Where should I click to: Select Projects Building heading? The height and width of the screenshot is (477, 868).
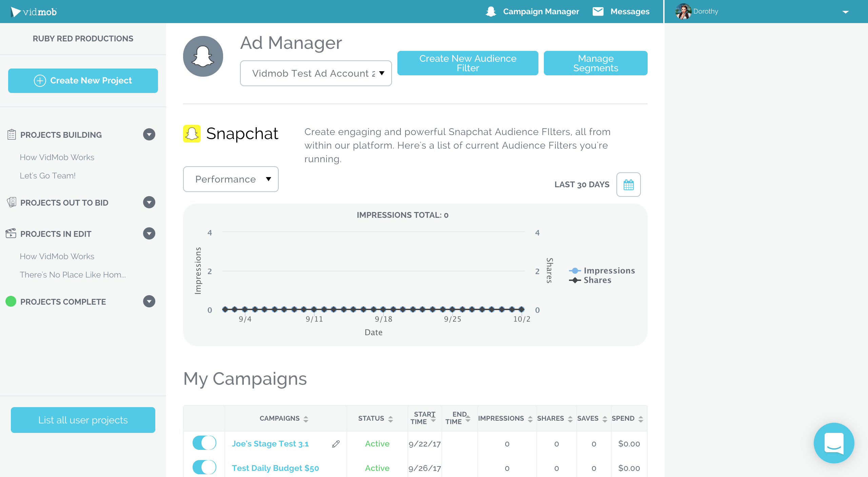pos(61,135)
